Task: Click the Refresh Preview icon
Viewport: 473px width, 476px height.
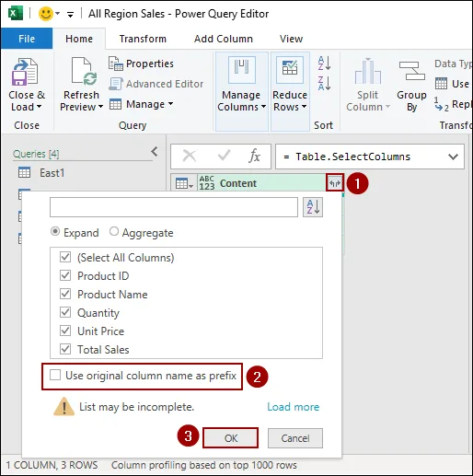Action: tap(84, 71)
